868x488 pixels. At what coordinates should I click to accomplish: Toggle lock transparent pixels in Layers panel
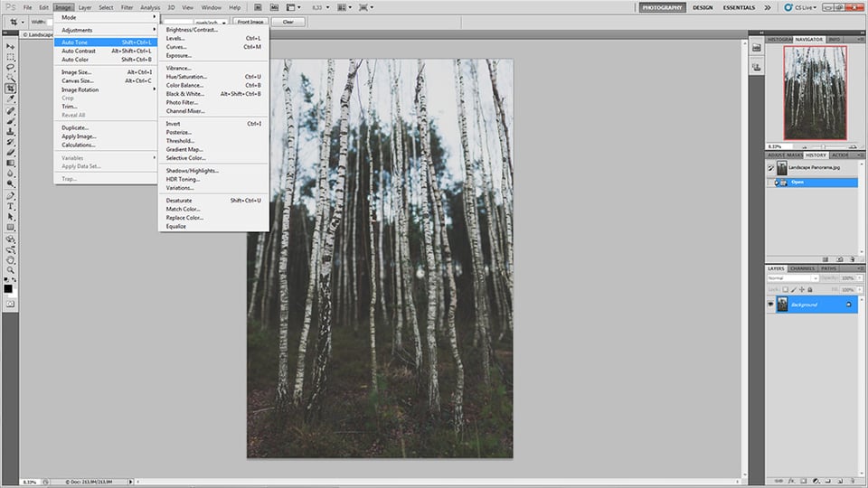pos(785,289)
